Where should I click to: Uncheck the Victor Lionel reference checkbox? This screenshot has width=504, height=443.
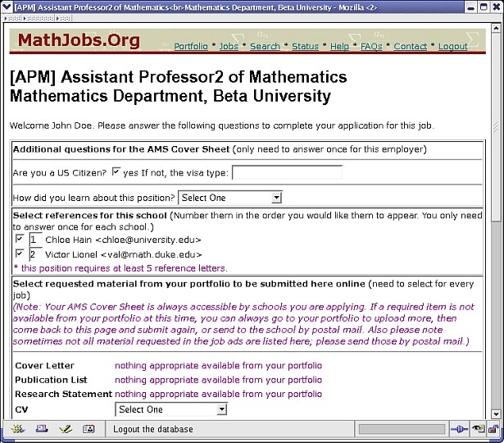(x=20, y=253)
